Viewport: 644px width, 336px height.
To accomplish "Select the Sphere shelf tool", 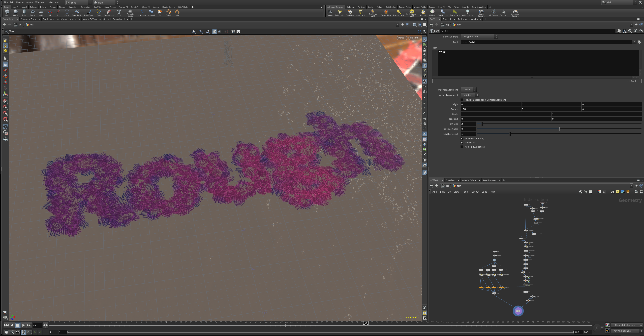I will [15, 13].
